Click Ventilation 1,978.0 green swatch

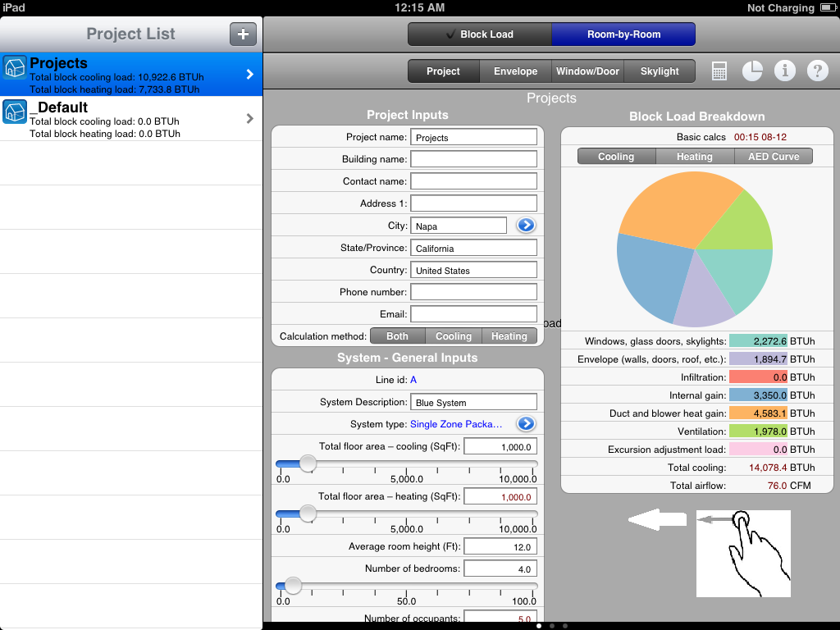[x=759, y=431]
